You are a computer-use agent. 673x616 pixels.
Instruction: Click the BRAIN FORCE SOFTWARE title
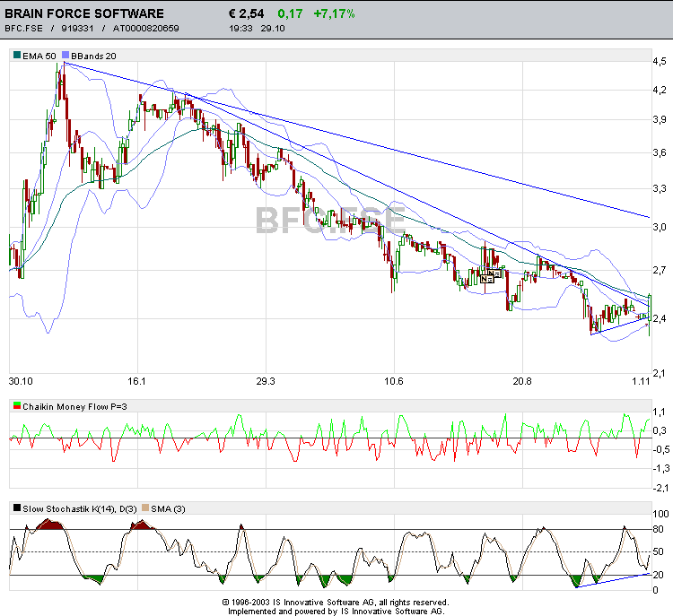(84, 13)
